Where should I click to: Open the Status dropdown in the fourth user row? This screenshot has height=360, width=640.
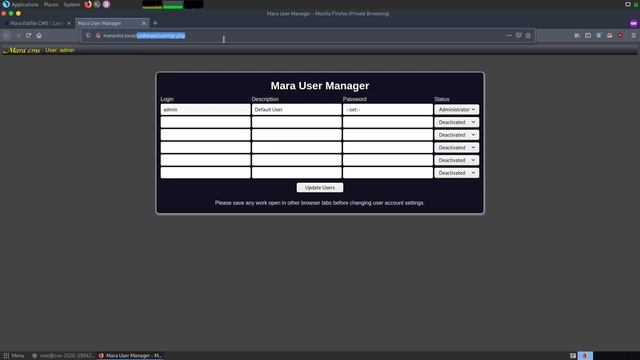click(456, 147)
